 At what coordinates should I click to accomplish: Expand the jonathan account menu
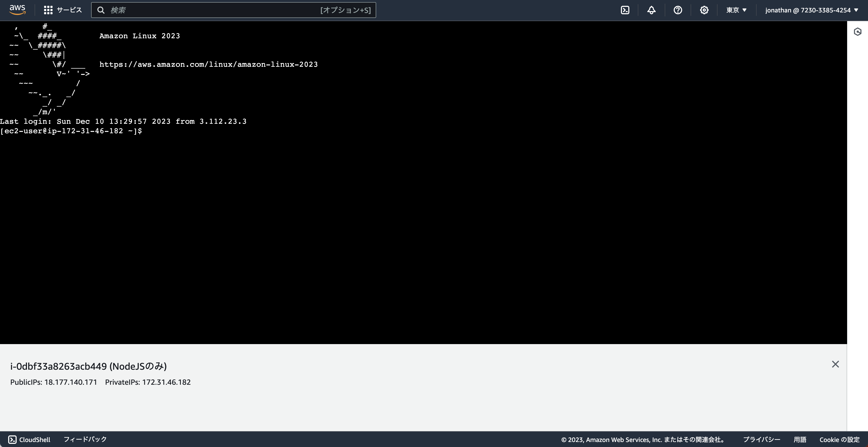pos(811,10)
